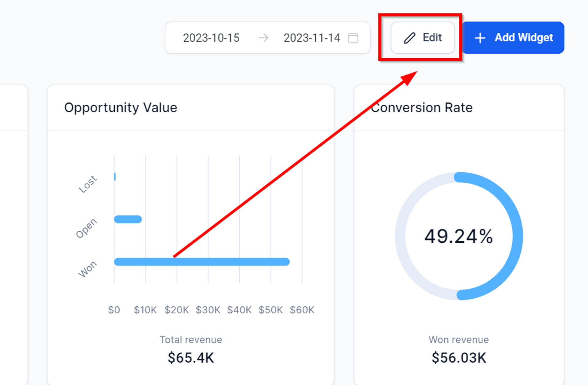Screen dimensions: 588x385
Task: Click the Lost bar in Opportunity chart
Action: click(x=115, y=177)
